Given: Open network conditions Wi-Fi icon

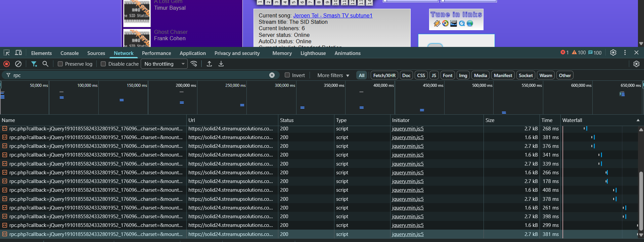Looking at the screenshot, I should coord(194,64).
